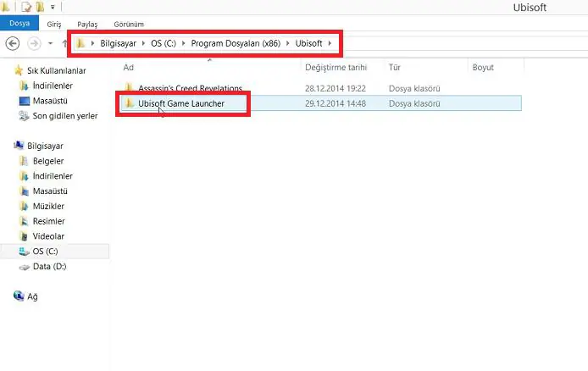Open Ağ network in navigation pane
This screenshot has height=371, width=588.
32,296
